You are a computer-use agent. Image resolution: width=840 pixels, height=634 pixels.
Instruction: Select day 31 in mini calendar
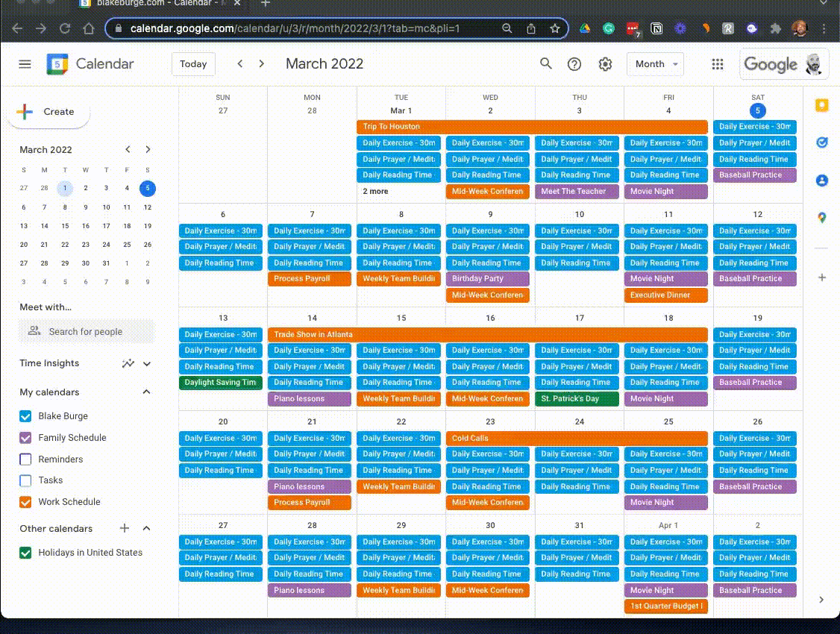click(106, 263)
